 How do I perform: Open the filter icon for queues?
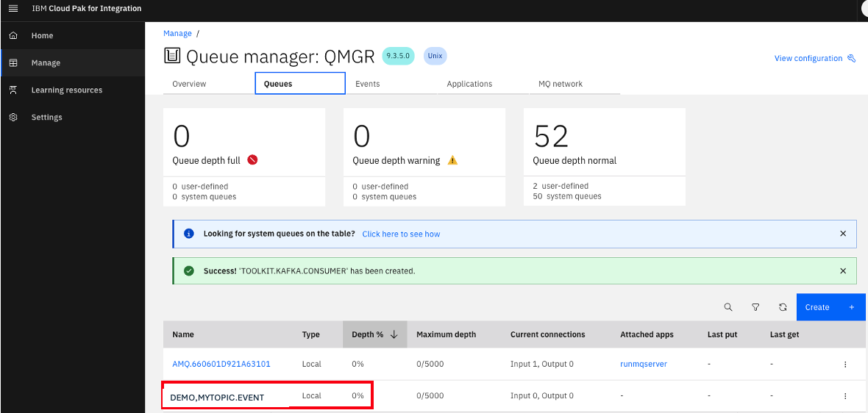point(755,307)
